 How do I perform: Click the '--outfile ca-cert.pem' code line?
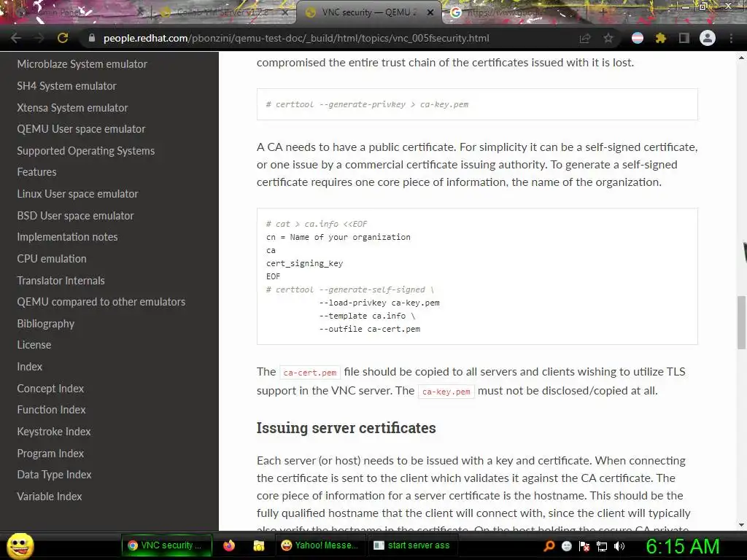tap(370, 329)
